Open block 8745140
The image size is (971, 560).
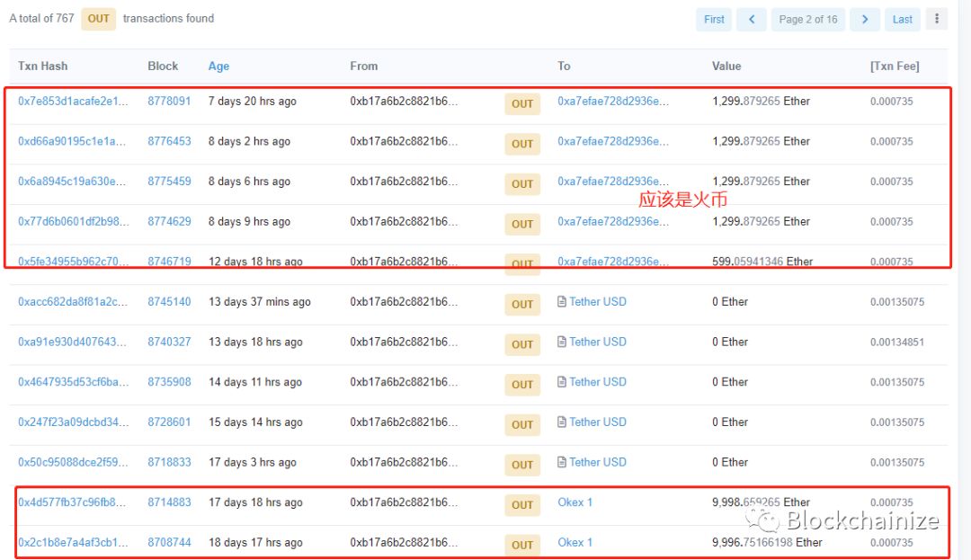coord(169,302)
